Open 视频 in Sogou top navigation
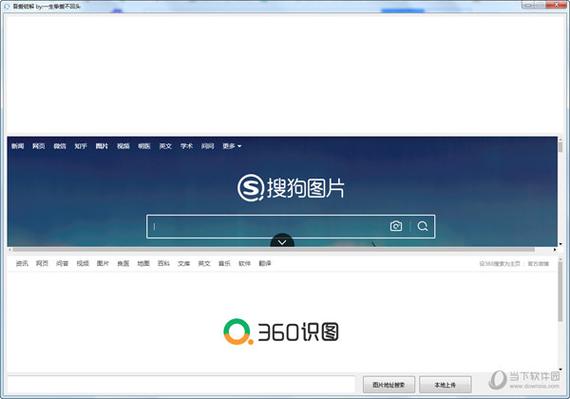The width and height of the screenshot is (570, 399). [x=123, y=146]
